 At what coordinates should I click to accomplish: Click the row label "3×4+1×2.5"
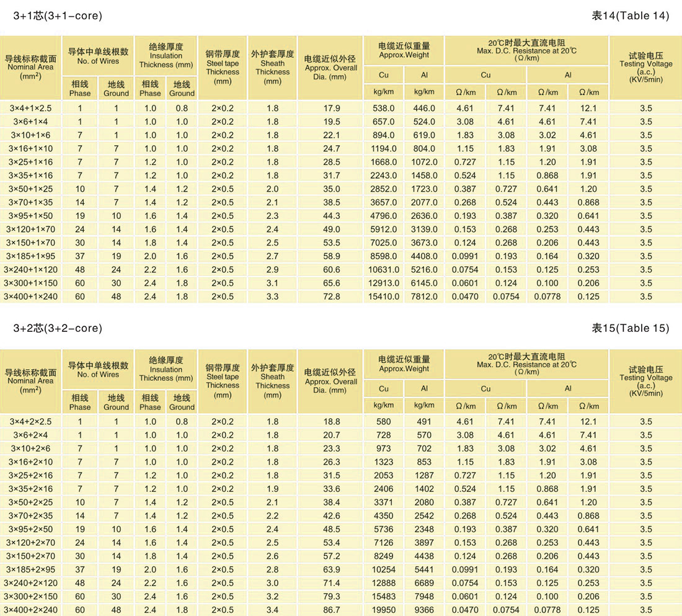[x=30, y=108]
